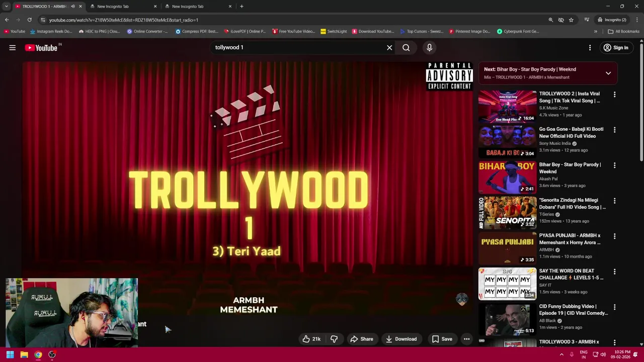Open the tab search dropdown
Image resolution: width=644 pixels, height=362 pixels.
(x=6, y=7)
